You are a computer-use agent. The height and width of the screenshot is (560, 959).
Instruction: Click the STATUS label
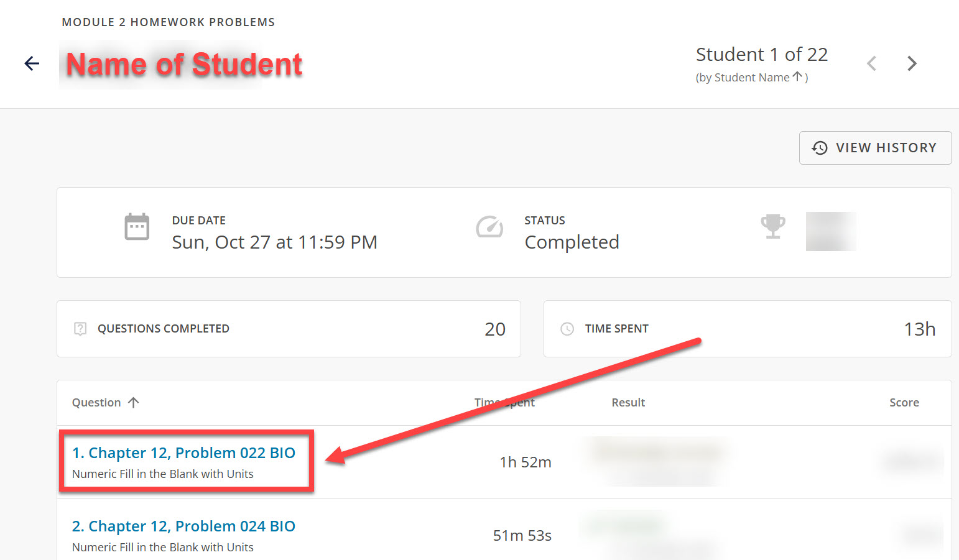coord(545,221)
